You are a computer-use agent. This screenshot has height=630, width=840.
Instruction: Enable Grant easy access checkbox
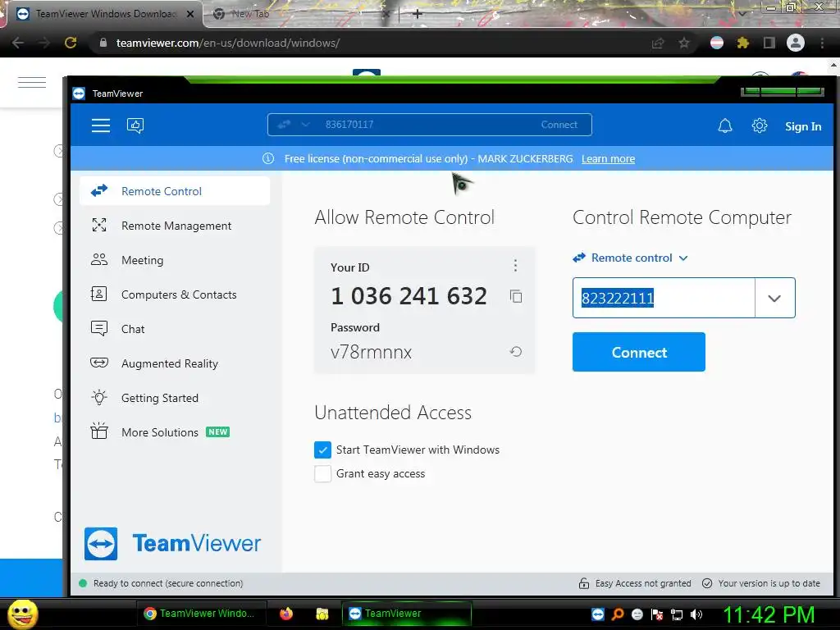point(322,473)
